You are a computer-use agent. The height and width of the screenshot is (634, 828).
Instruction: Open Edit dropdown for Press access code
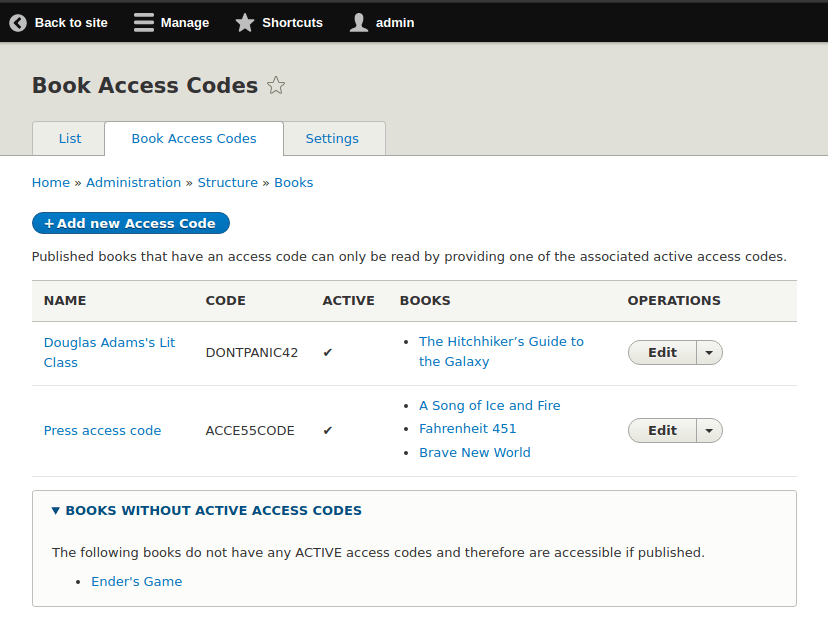pyautogui.click(x=709, y=430)
